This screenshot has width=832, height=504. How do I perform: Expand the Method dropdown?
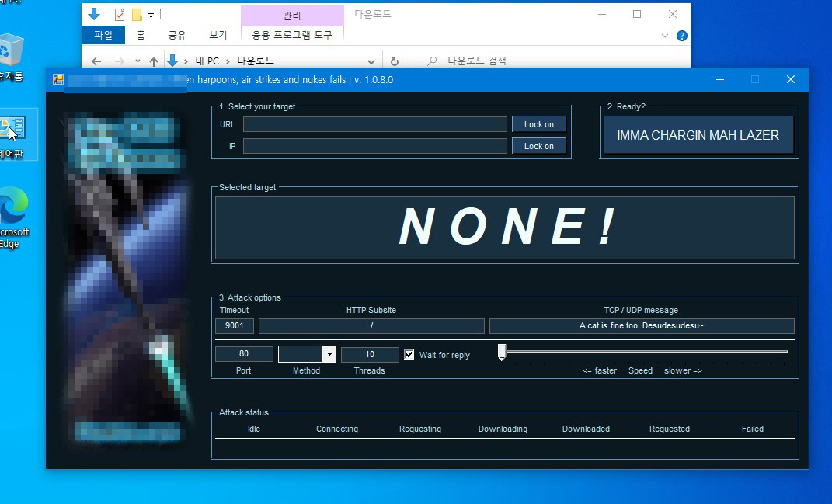329,355
